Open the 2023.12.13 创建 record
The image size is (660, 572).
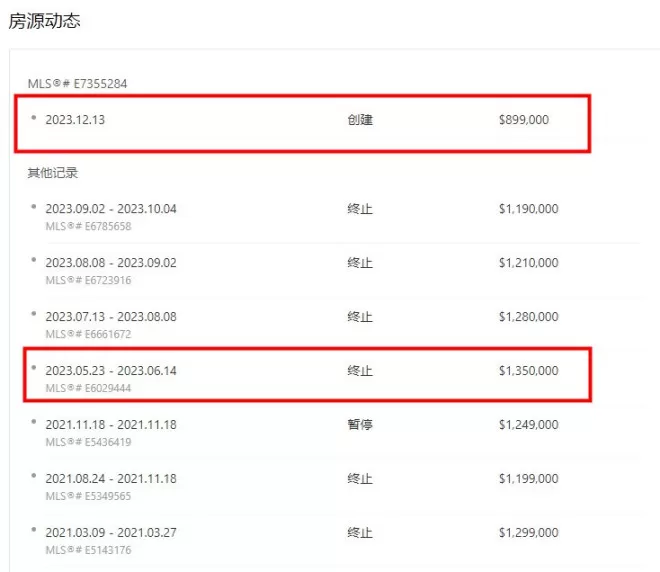point(302,123)
